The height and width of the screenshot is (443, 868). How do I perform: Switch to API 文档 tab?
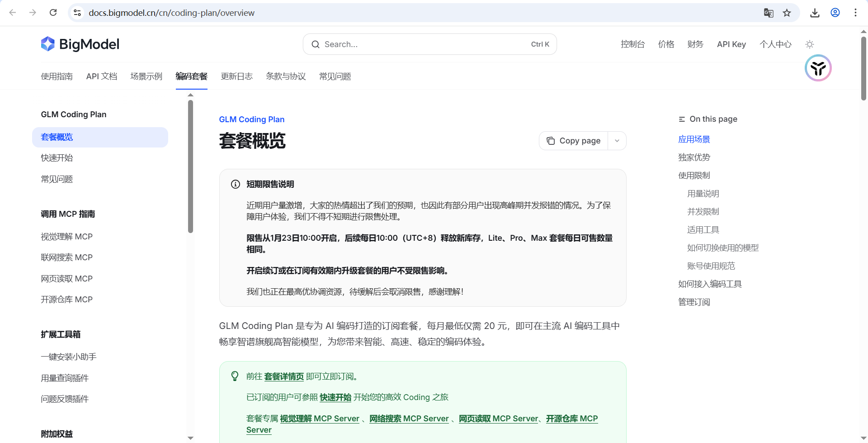point(102,76)
